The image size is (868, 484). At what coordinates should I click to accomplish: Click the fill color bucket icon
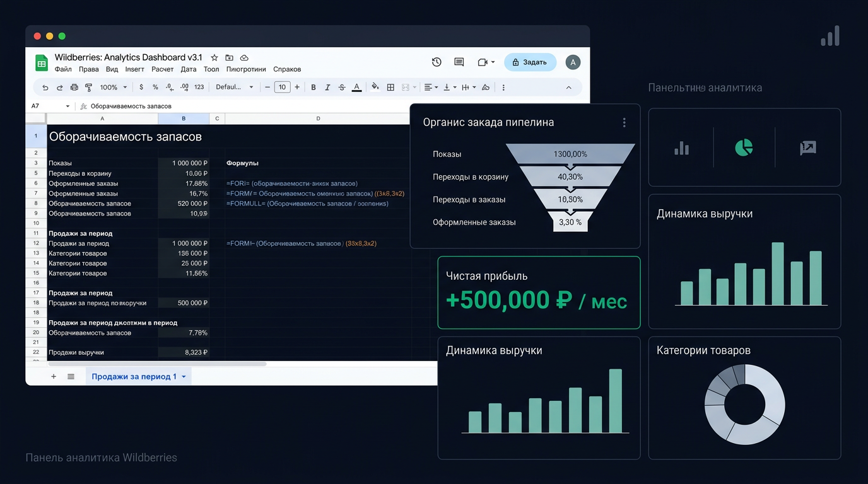(375, 87)
